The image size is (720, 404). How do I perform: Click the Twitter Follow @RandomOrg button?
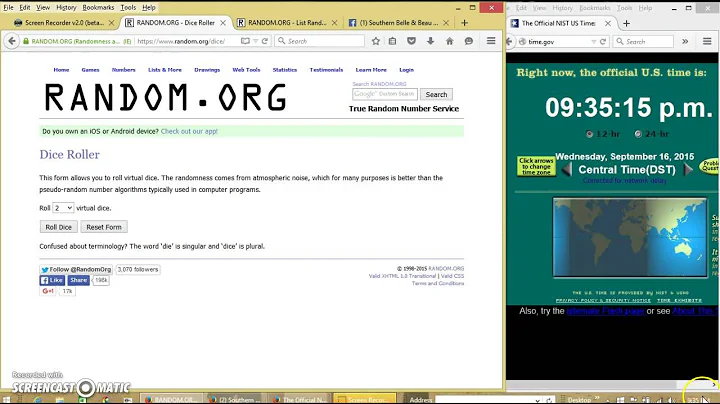click(x=76, y=269)
